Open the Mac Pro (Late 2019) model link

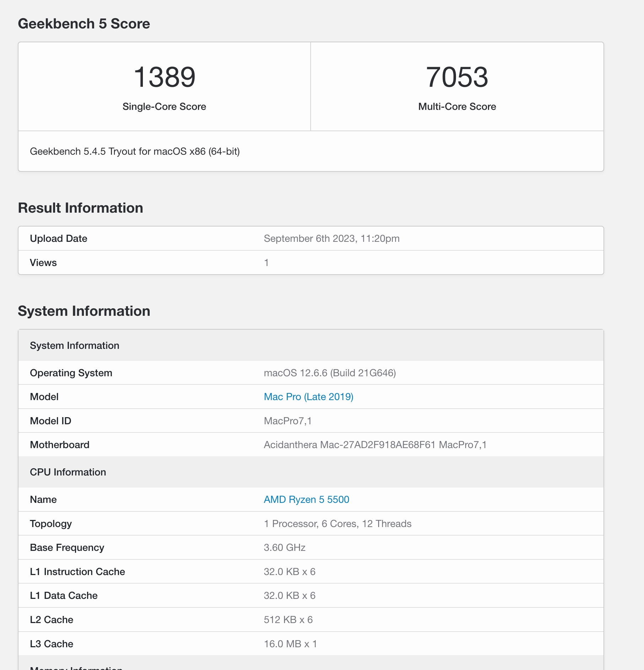pyautogui.click(x=308, y=397)
